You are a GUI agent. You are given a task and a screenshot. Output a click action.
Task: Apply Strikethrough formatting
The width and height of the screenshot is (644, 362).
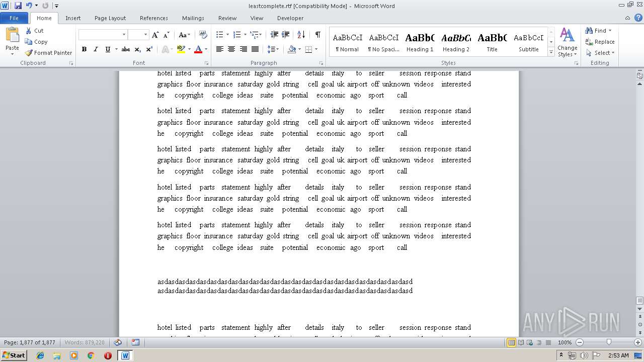(x=126, y=49)
